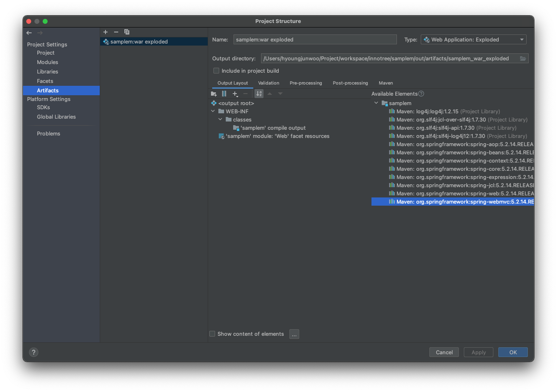This screenshot has height=392, width=557.
Task: Select Modules in the sidebar
Action: [48, 62]
